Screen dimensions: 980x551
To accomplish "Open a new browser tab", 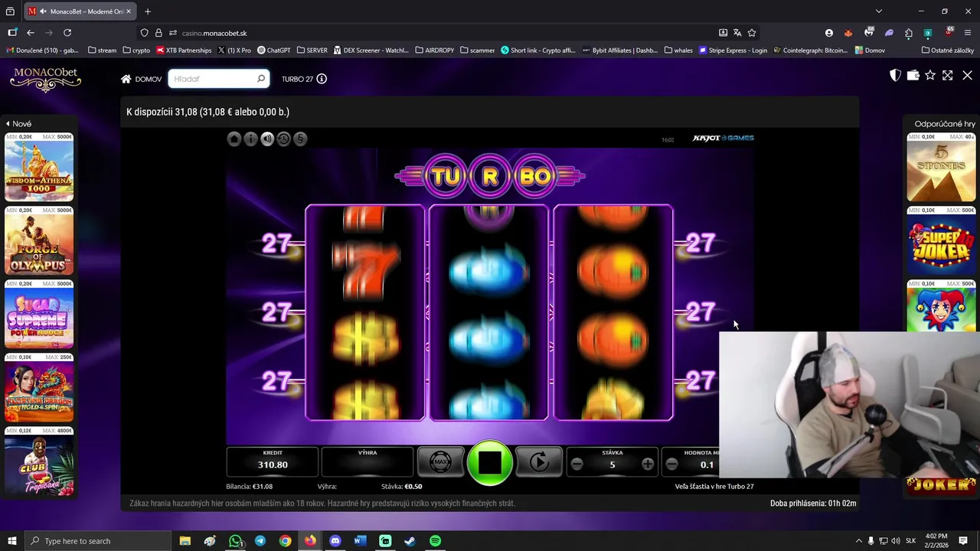I will click(148, 11).
